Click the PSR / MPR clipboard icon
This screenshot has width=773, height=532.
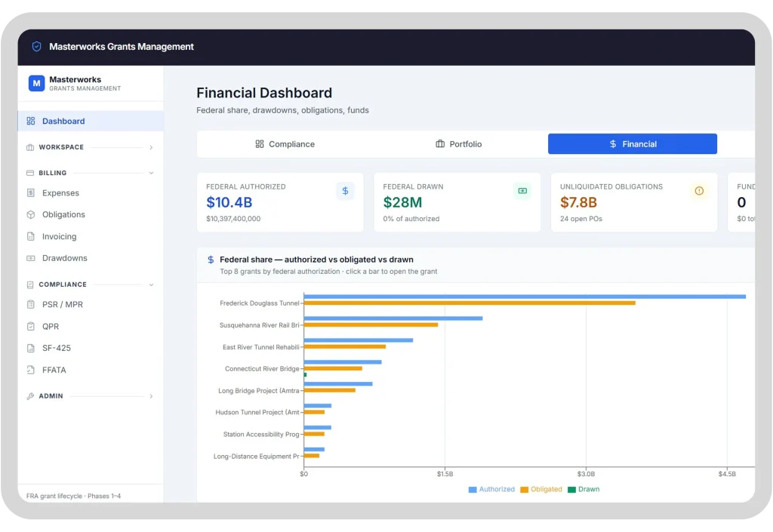tap(30, 304)
